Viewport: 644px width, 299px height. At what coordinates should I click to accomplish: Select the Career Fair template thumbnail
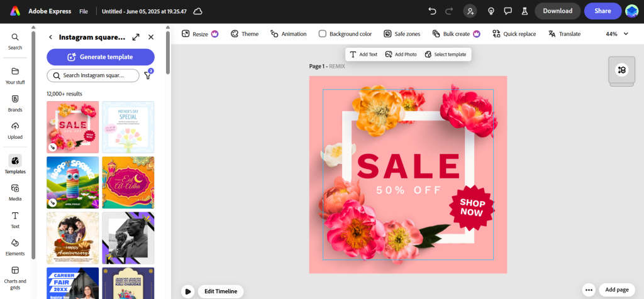click(73, 283)
